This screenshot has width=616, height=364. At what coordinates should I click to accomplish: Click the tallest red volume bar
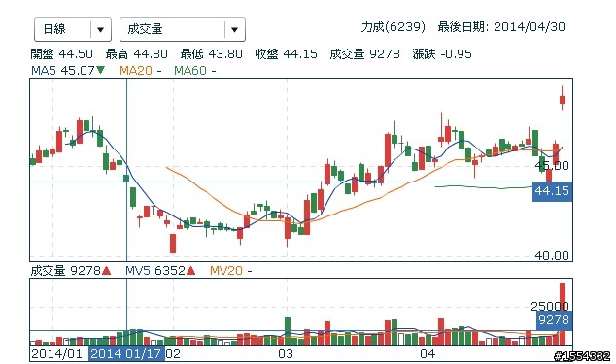click(x=563, y=314)
